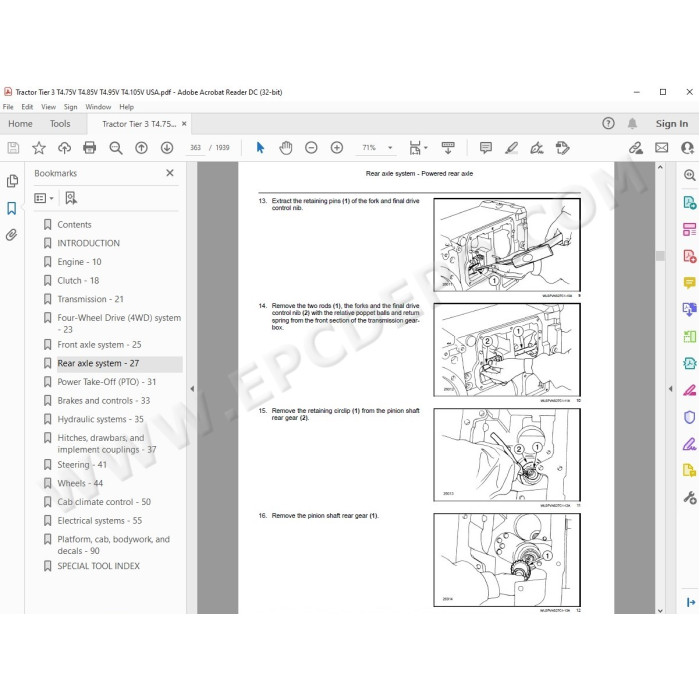700x700 pixels.
Task: Jump to the Contents bookmark
Action: tap(74, 225)
